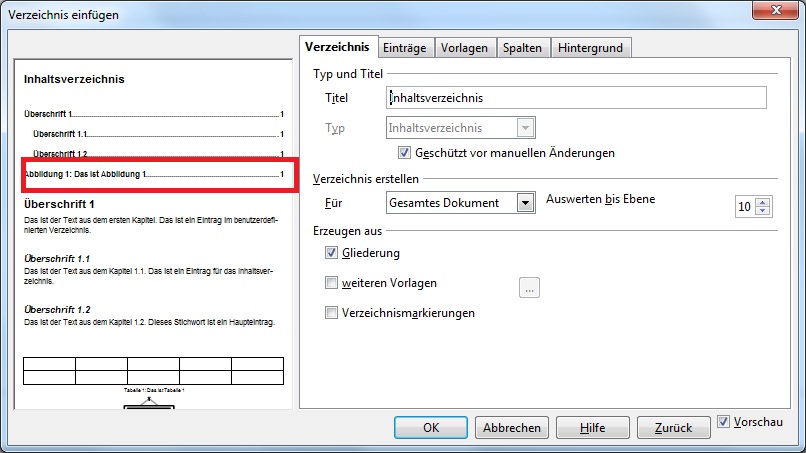806x453 pixels.
Task: Open the Hintergrund tab
Action: 590,47
